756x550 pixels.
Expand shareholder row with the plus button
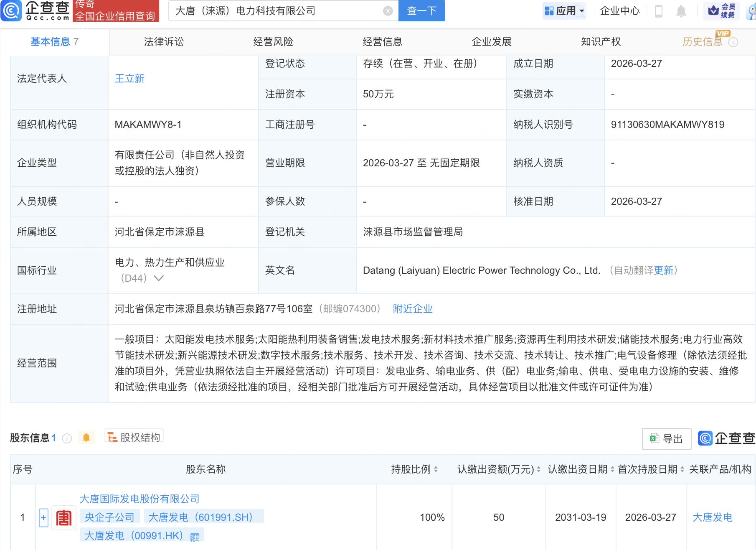pos(43,517)
